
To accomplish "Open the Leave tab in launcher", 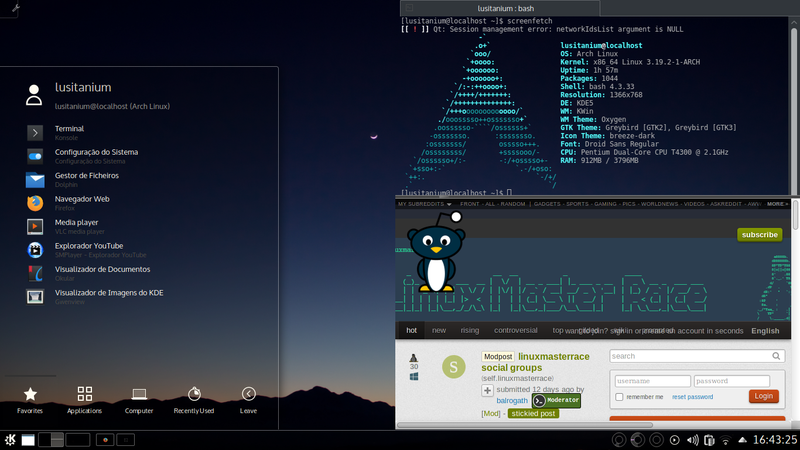I will coord(248,399).
